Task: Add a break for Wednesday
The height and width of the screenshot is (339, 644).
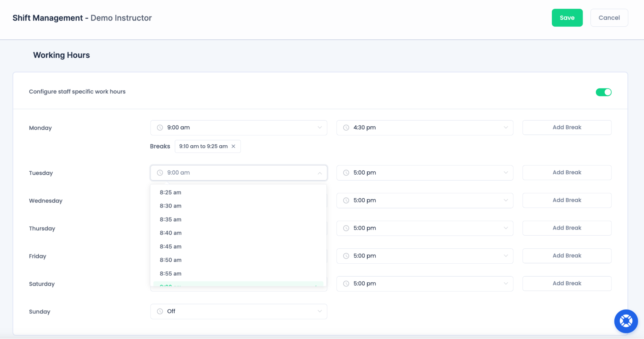Action: click(567, 200)
